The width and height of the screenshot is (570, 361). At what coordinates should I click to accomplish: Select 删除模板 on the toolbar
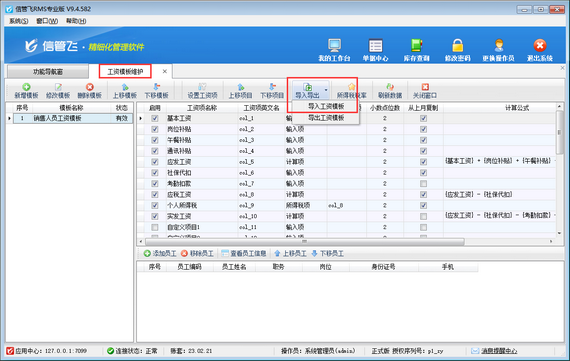pyautogui.click(x=89, y=91)
